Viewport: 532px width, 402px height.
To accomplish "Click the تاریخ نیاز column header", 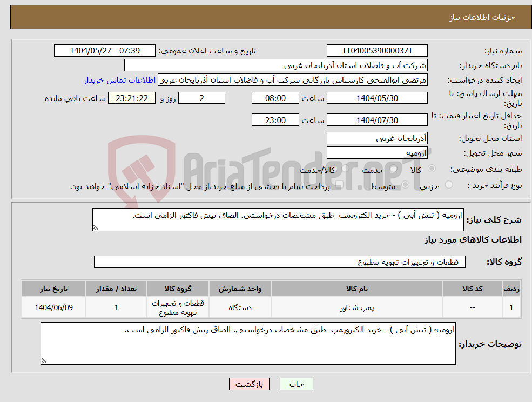I will point(53,289).
